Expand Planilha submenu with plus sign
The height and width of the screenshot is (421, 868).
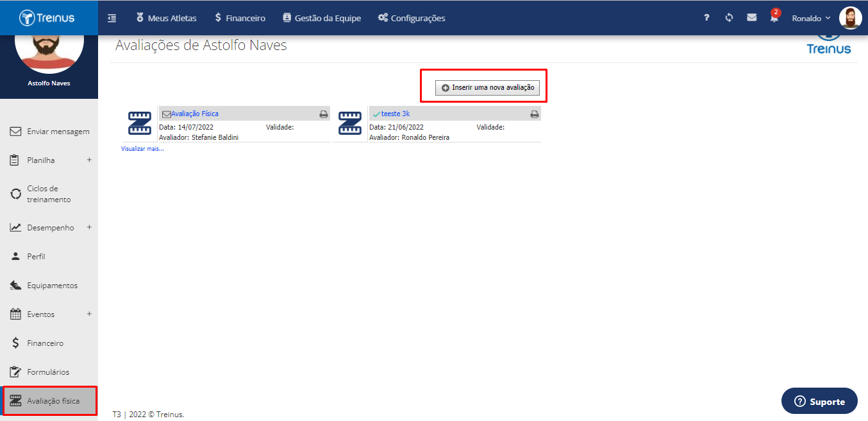click(x=89, y=160)
